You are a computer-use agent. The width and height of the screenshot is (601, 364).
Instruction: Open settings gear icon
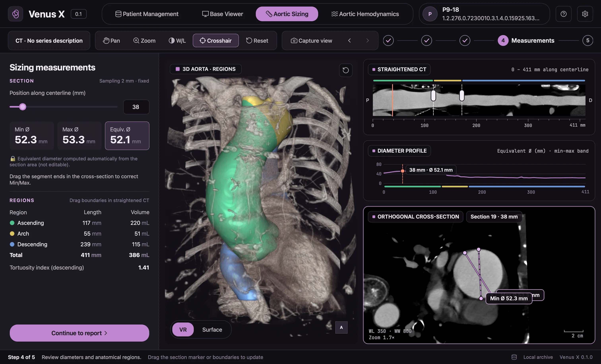click(585, 14)
